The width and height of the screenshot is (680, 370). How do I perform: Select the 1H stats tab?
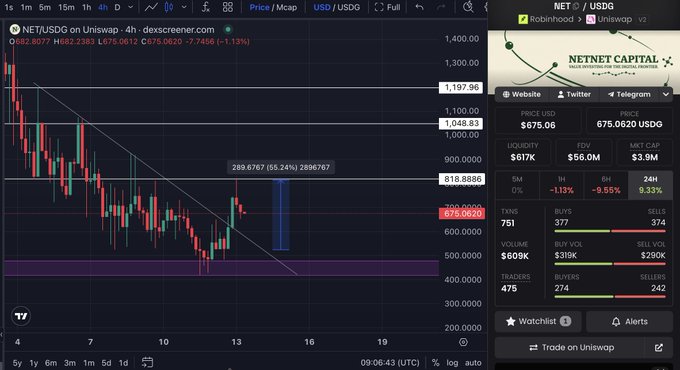click(562, 185)
